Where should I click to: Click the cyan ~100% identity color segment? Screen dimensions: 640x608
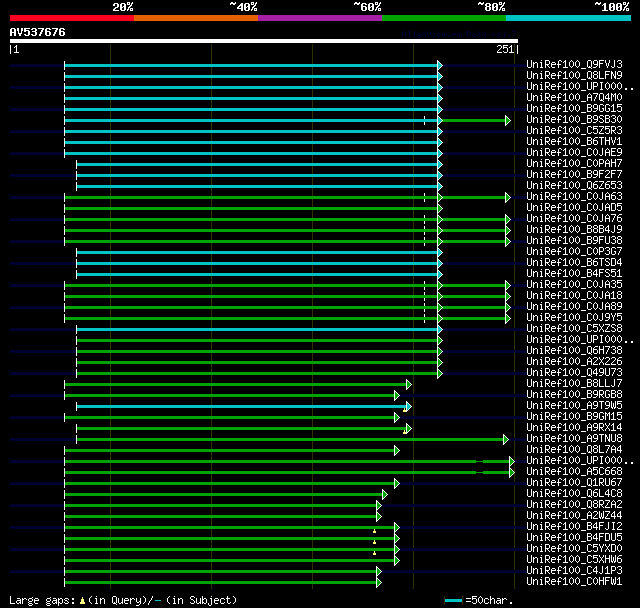click(x=569, y=18)
